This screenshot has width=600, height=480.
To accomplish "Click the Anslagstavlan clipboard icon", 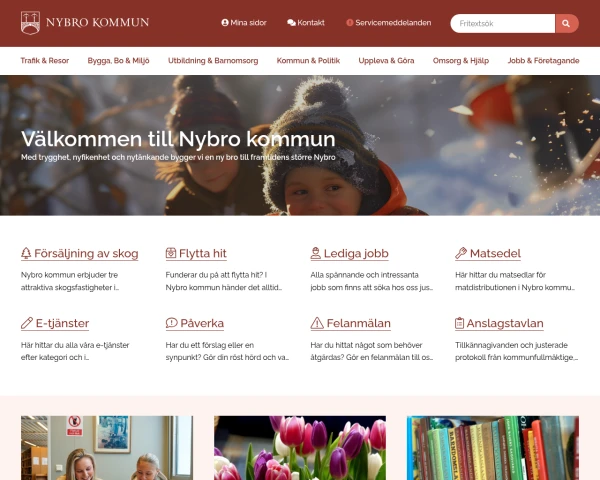I will tap(459, 323).
